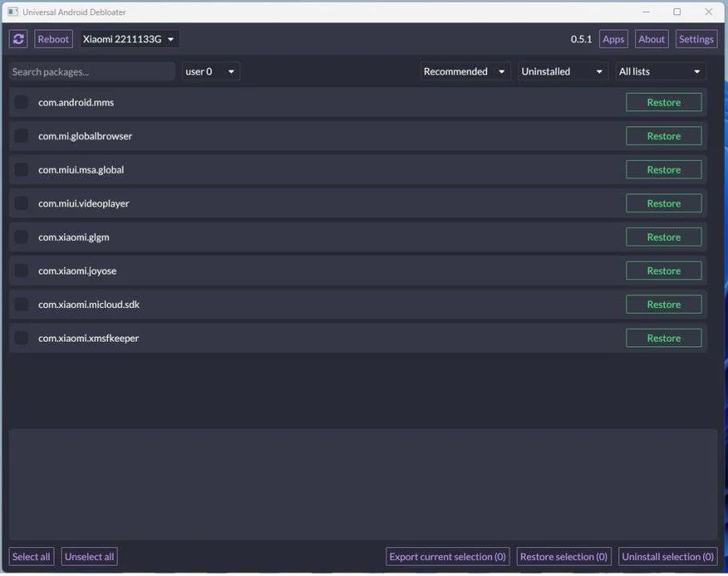Restore the com.android.mms package
Image resolution: width=728 pixels, height=576 pixels.
(x=663, y=102)
